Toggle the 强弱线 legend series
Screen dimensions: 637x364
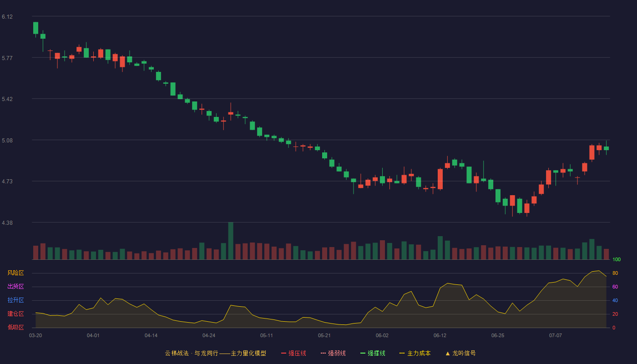point(333,353)
